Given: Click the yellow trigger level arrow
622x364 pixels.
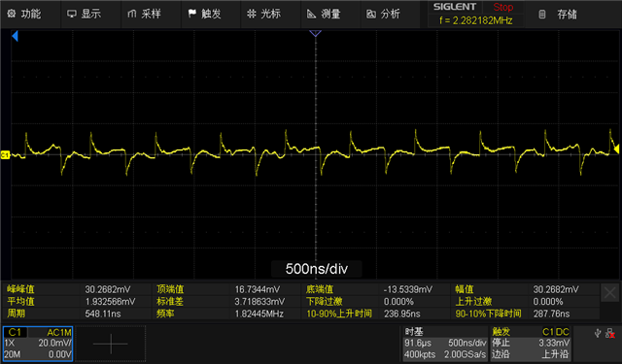Looking at the screenshot, I should (616, 149).
